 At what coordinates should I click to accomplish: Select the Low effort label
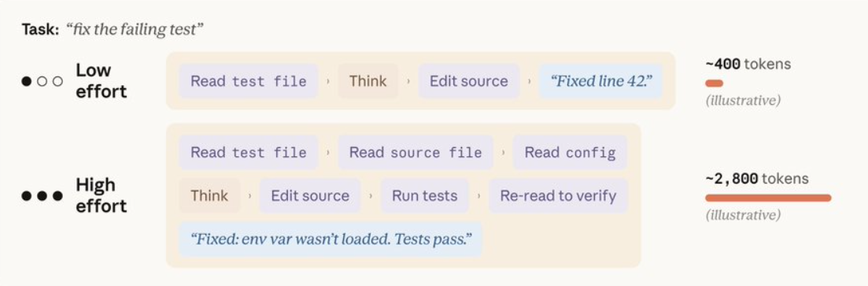(x=102, y=81)
